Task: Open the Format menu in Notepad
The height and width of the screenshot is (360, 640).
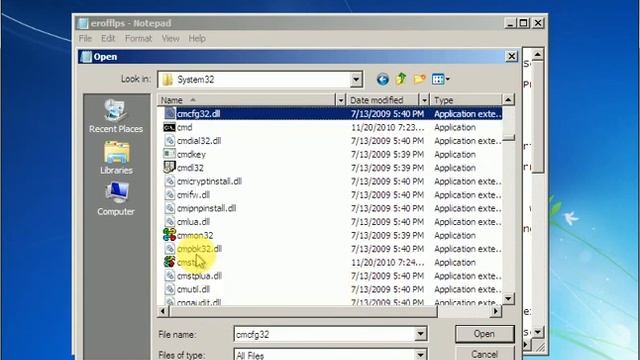Action: click(138, 38)
